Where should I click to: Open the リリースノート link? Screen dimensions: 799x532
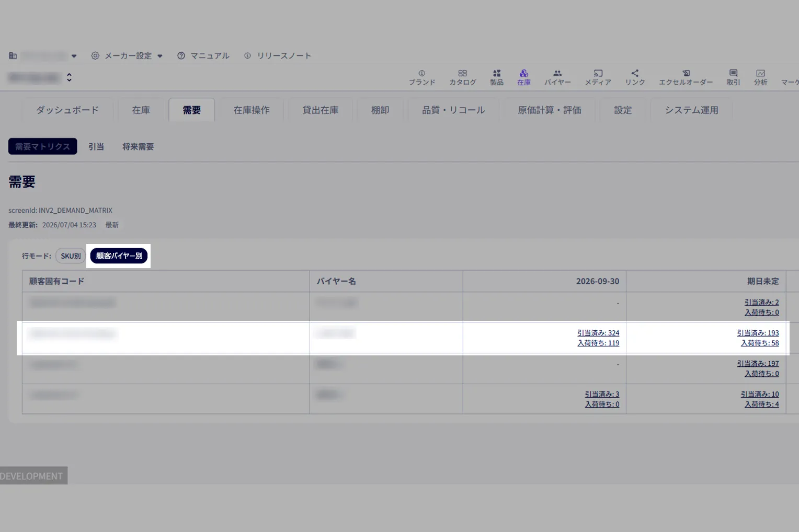[x=278, y=55]
